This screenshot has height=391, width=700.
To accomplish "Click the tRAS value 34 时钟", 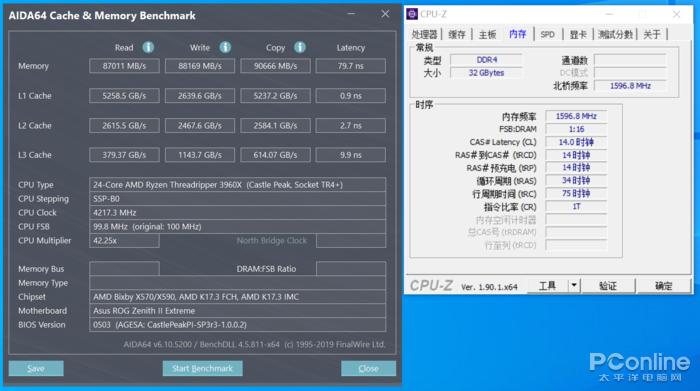I will [576, 181].
